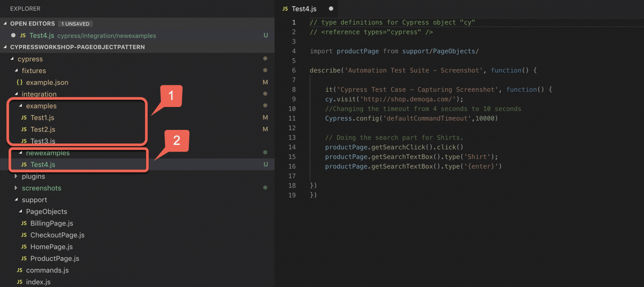Viewport: 644px width, 287px height.
Task: Collapse the PageObjects folder
Action: click(21, 211)
